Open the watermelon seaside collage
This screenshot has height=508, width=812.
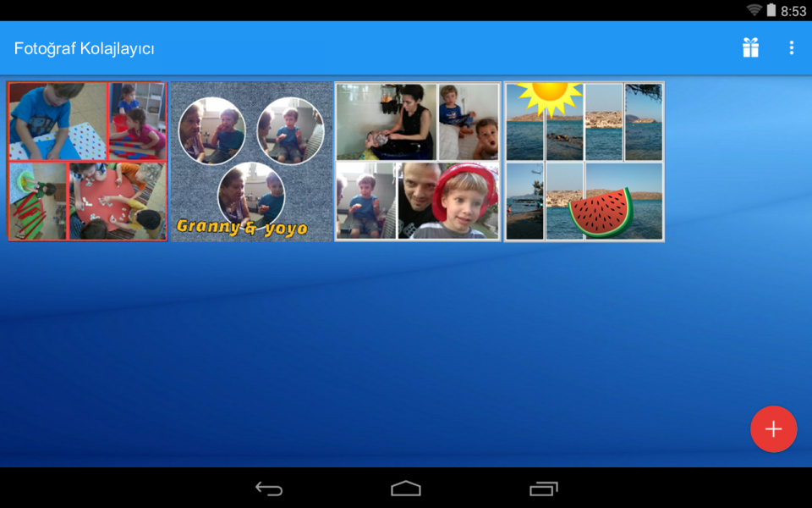(584, 161)
